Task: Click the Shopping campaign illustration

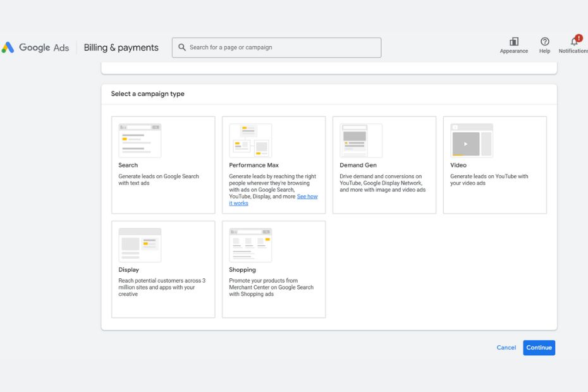Action: 250,245
